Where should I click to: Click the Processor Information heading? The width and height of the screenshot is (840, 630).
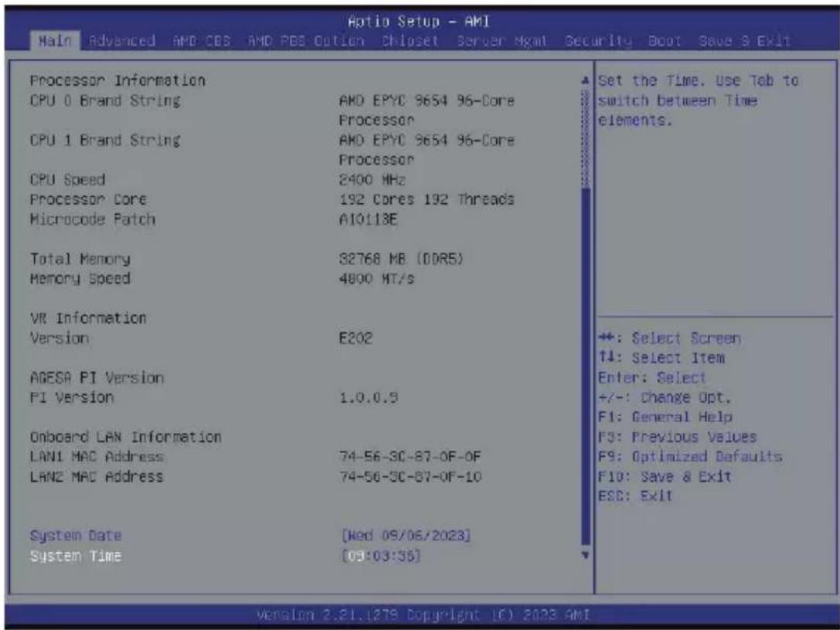tap(118, 80)
